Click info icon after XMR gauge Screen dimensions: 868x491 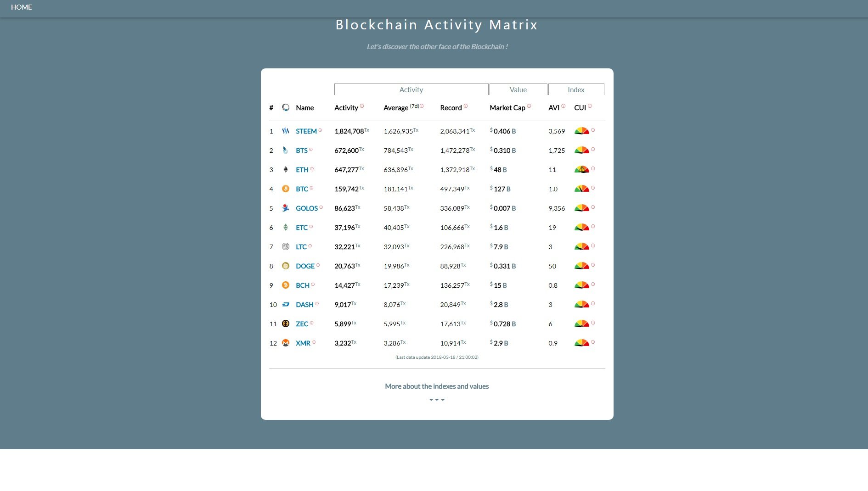tap(593, 342)
